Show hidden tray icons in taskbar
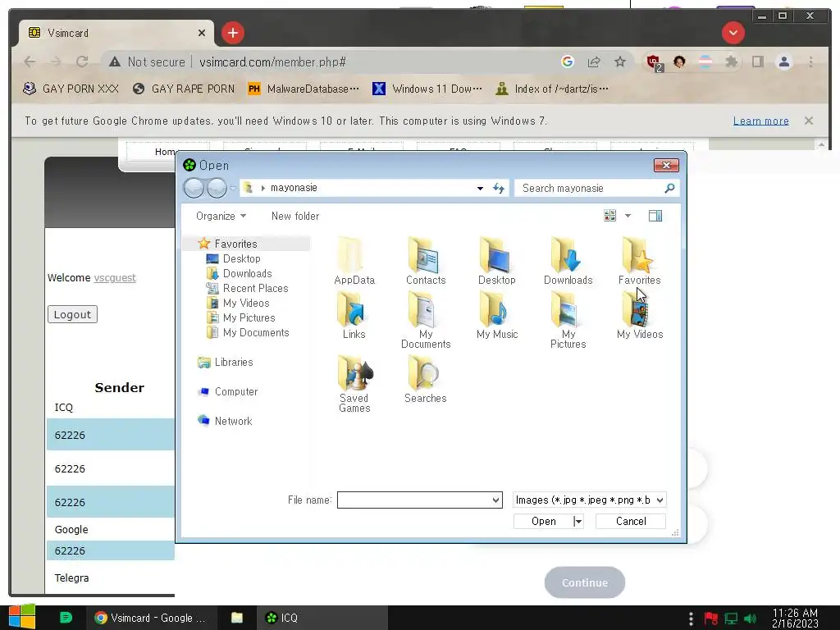This screenshot has height=630, width=840. tap(691, 619)
